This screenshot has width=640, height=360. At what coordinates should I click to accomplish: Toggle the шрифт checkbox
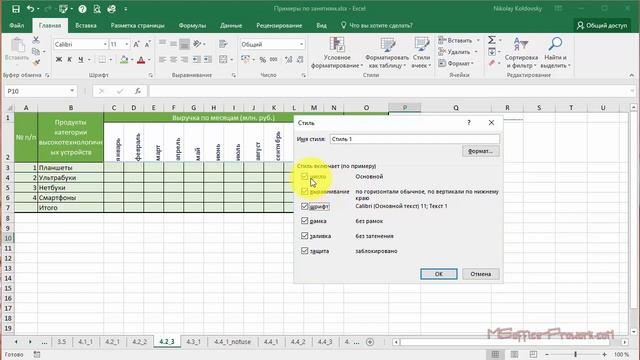(x=304, y=207)
